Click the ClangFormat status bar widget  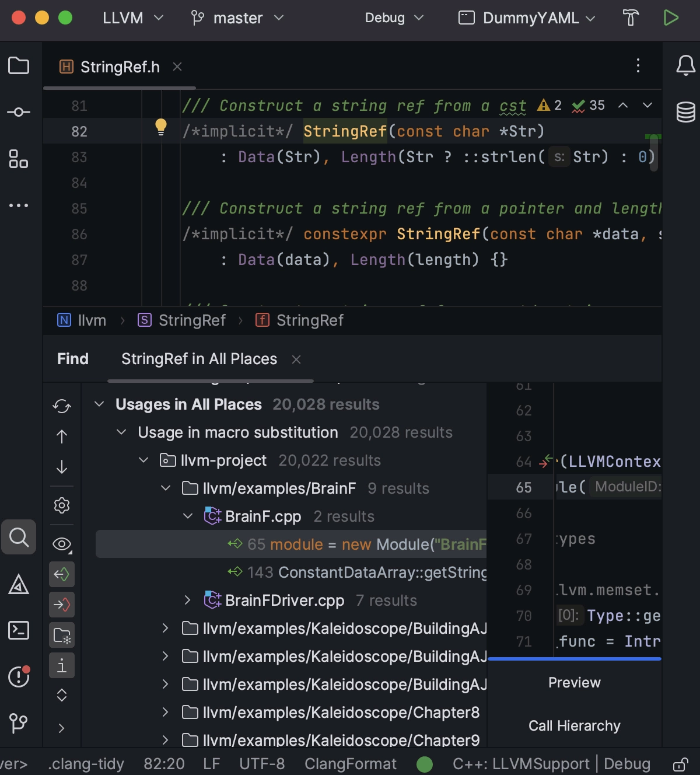coord(351,764)
